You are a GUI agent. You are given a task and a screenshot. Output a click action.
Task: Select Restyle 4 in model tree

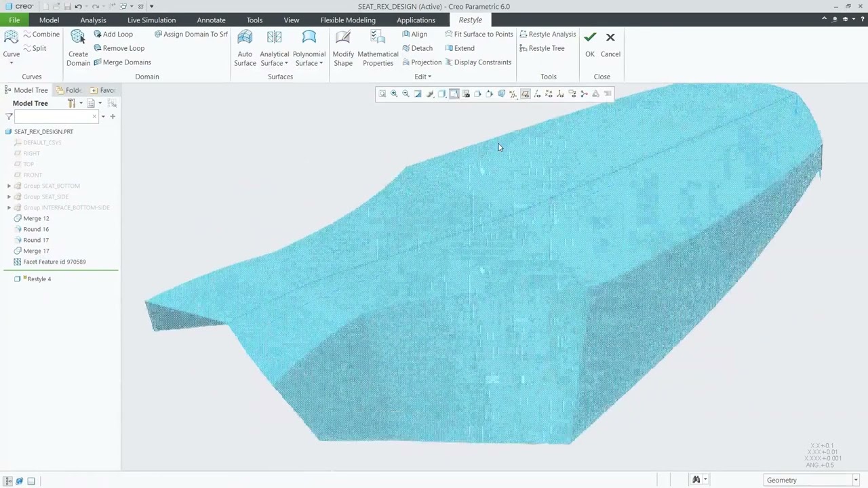33,279
